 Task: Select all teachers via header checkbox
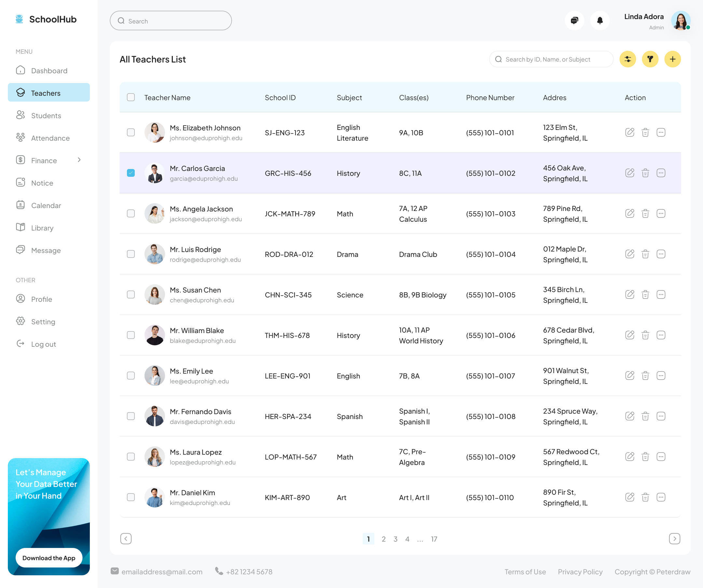coord(131,97)
